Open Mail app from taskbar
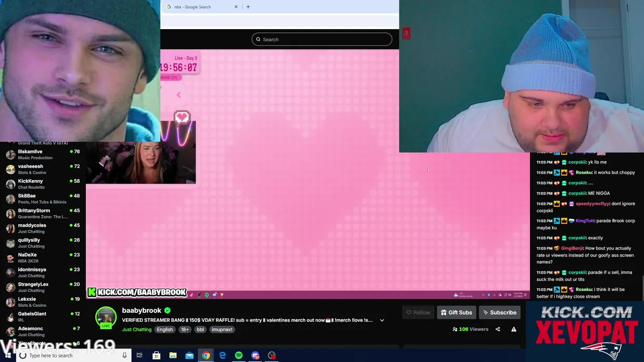The image size is (644, 362). (x=189, y=355)
